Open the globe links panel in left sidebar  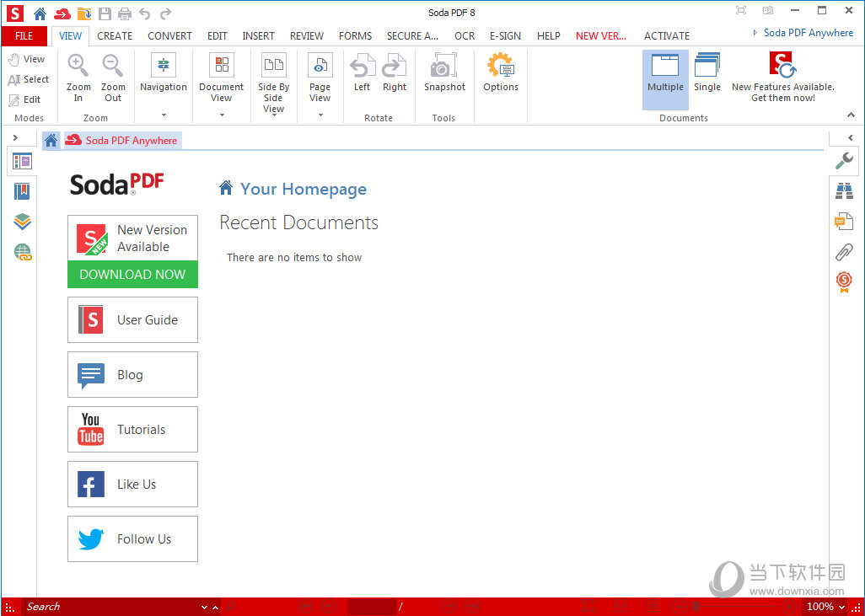pos(23,252)
